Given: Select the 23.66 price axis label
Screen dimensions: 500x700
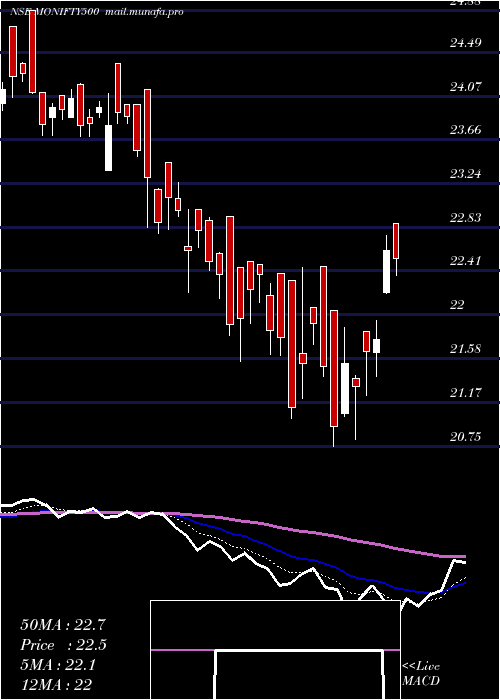Looking at the screenshot, I should coord(466,130).
